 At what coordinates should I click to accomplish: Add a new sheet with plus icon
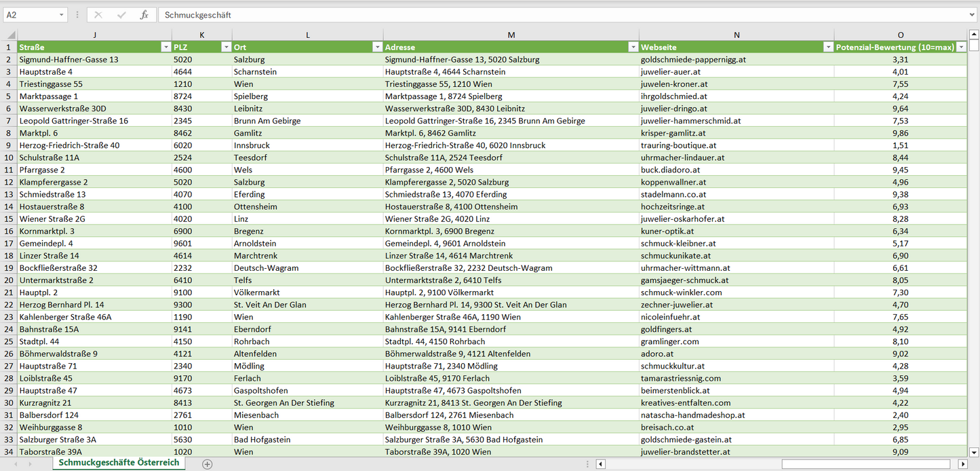pyautogui.click(x=208, y=464)
